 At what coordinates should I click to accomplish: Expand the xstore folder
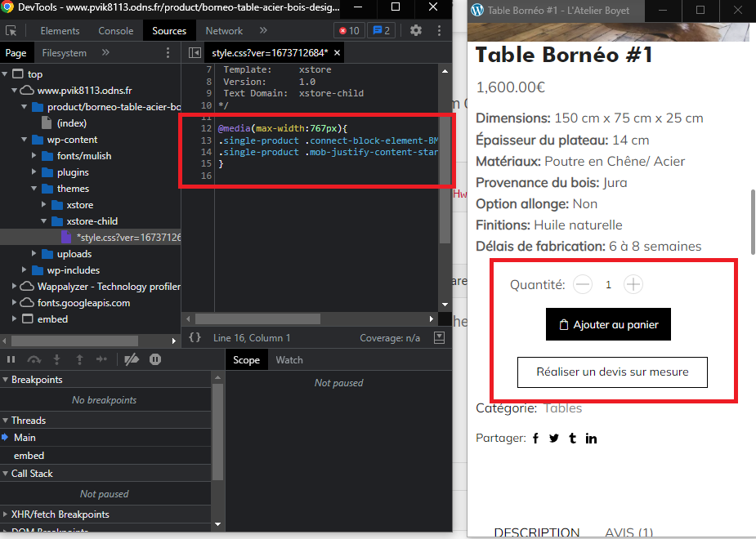click(x=44, y=205)
